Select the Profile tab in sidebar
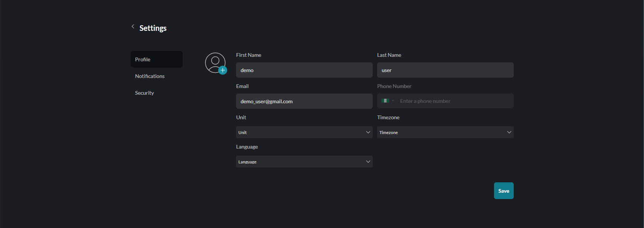Viewport: 644px width, 228px height. [x=156, y=59]
